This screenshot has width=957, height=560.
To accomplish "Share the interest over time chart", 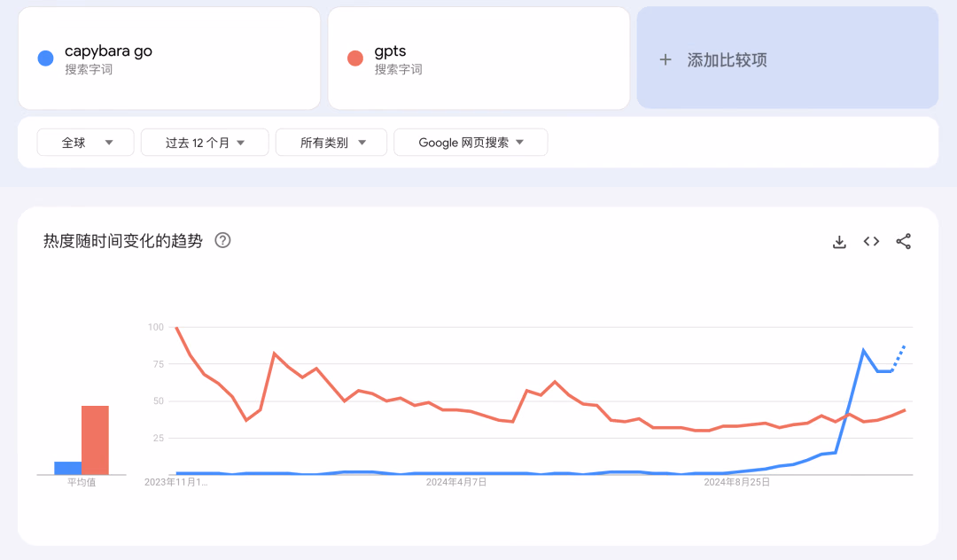I will coord(903,242).
